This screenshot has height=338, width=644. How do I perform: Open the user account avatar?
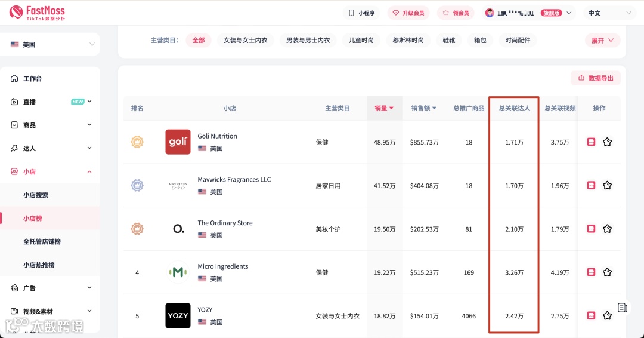(489, 13)
